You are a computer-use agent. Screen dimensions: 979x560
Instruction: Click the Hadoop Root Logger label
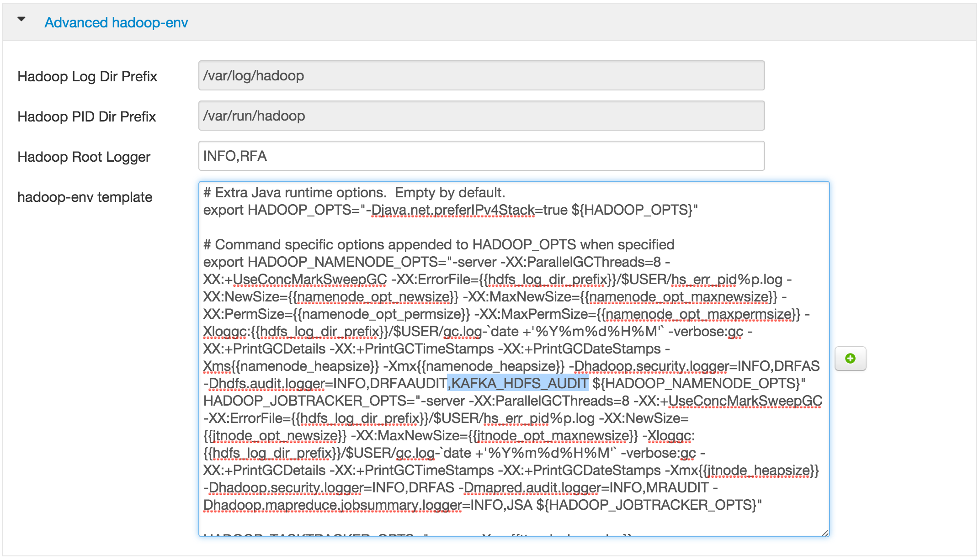pyautogui.click(x=84, y=157)
